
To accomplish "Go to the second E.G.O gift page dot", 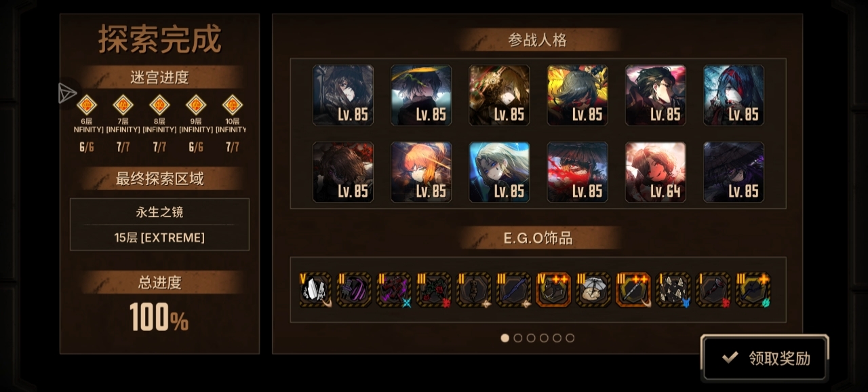I will click(x=518, y=338).
